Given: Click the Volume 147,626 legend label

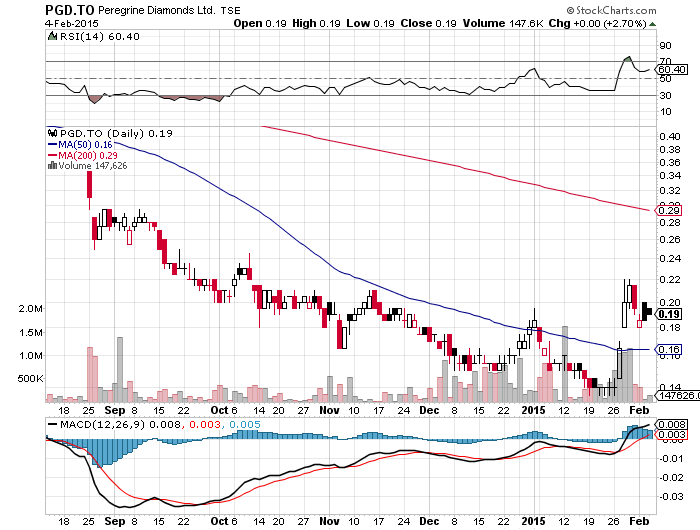Looking at the screenshot, I should coord(93,166).
